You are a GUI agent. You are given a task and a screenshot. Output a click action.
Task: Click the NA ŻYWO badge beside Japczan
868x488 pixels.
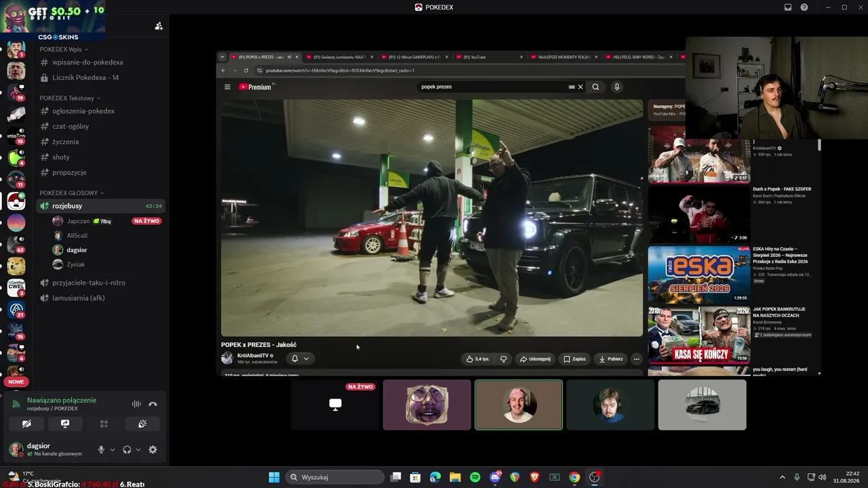[x=147, y=221]
